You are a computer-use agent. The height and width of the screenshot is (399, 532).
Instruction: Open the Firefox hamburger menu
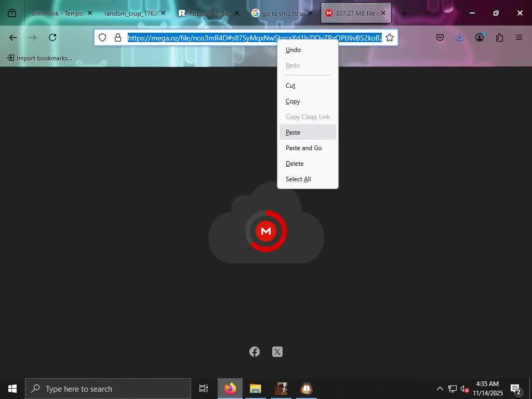point(519,37)
